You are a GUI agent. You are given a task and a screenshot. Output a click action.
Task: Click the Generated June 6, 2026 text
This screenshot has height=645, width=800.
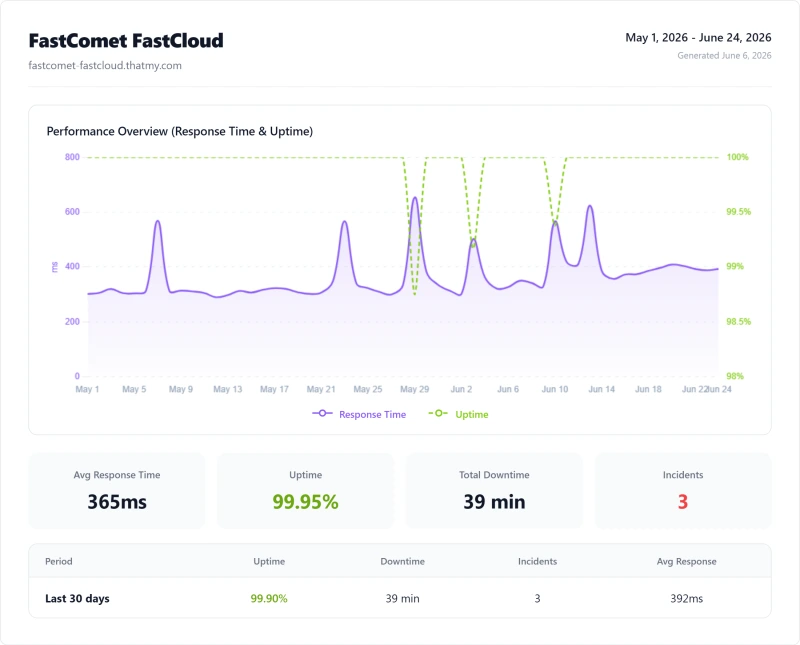click(x=724, y=56)
